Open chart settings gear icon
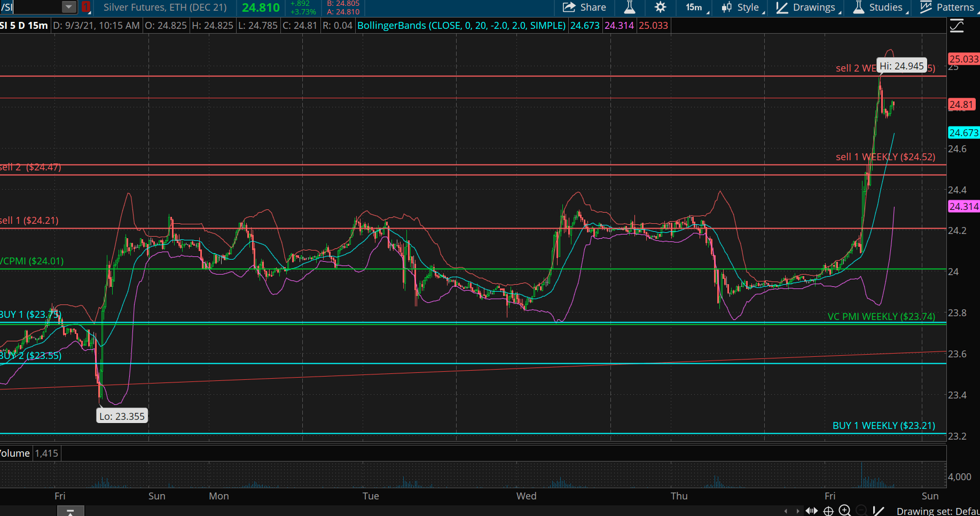 661,7
